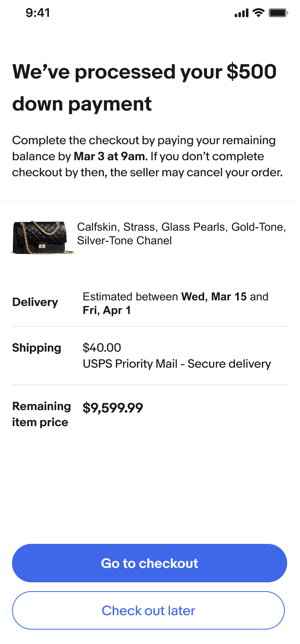Tap USPS Priority Mail shipping method text

[x=177, y=364]
